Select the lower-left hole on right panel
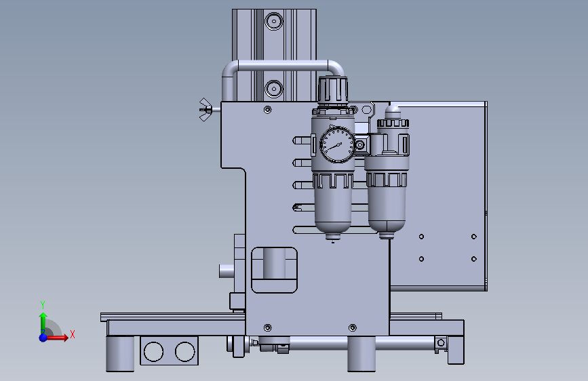Viewport: 588px width, 381px height. [421, 259]
